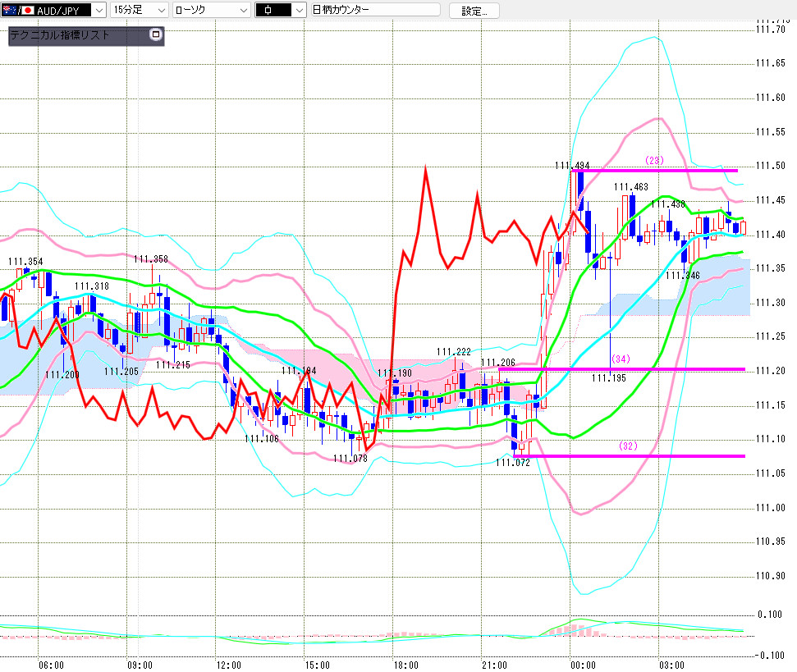Click the 12:00 time axis label
Viewport: 797px width, 672px height.
(229, 665)
